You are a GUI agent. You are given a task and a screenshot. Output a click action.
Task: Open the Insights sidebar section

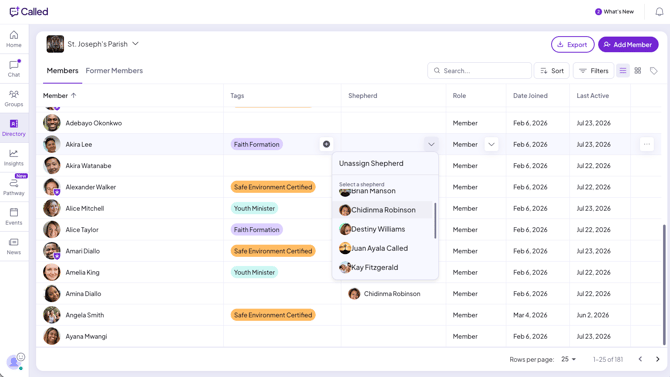coord(14,157)
